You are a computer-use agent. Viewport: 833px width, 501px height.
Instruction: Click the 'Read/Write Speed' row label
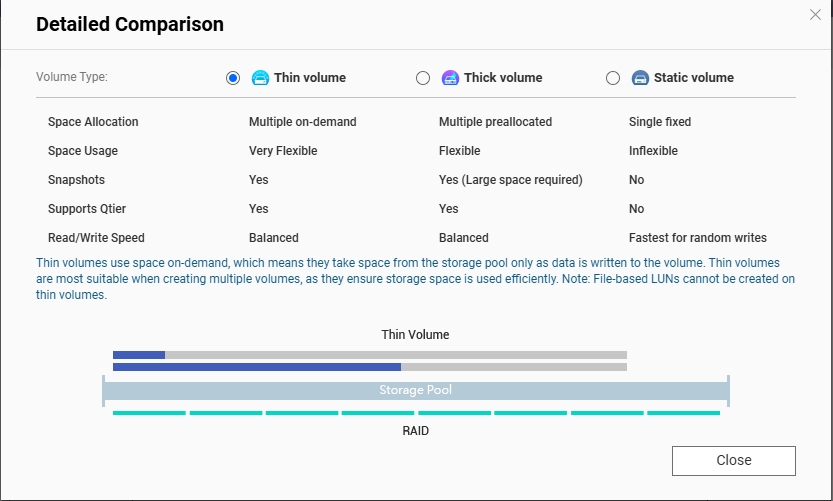96,237
